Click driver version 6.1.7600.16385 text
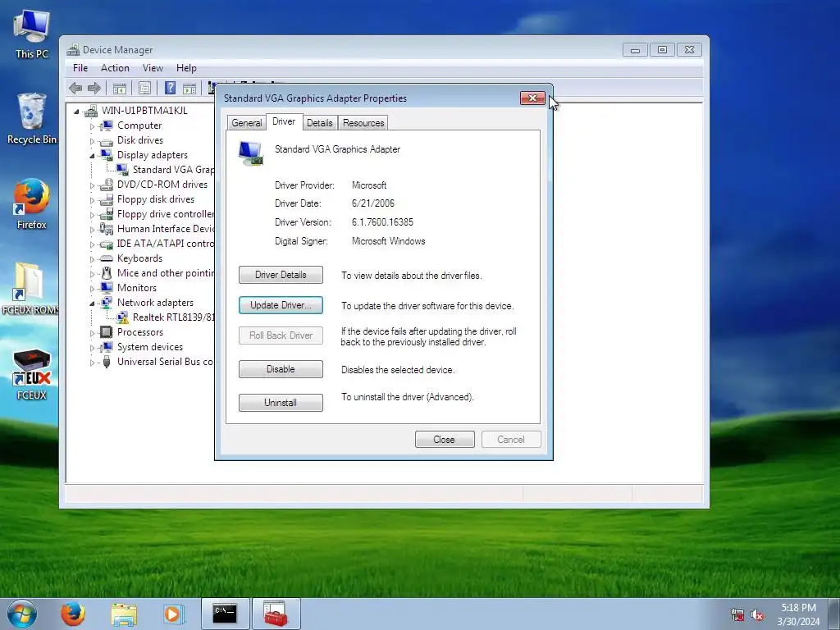The width and height of the screenshot is (840, 630). point(382,221)
